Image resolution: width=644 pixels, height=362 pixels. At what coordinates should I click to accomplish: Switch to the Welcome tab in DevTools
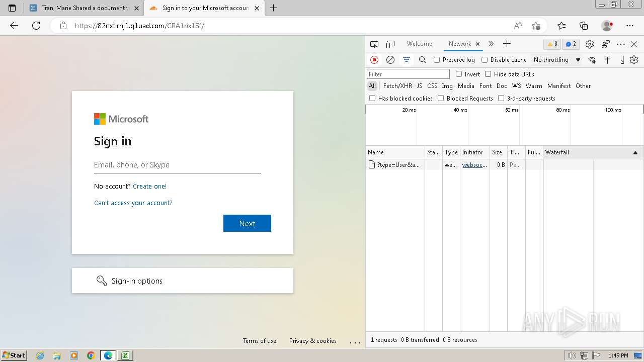coord(420,44)
